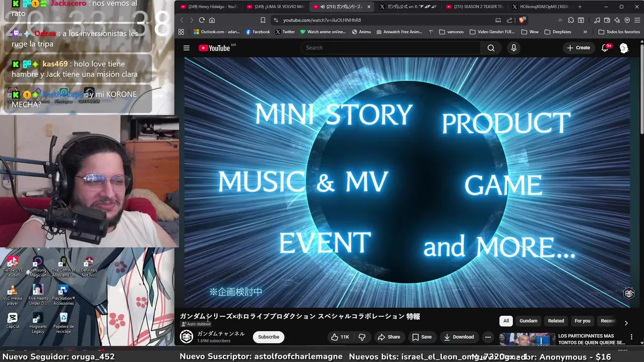The width and height of the screenshot is (644, 362).
Task: Open the Hogwarts Legacy desktop shortcut
Action: pos(38,323)
